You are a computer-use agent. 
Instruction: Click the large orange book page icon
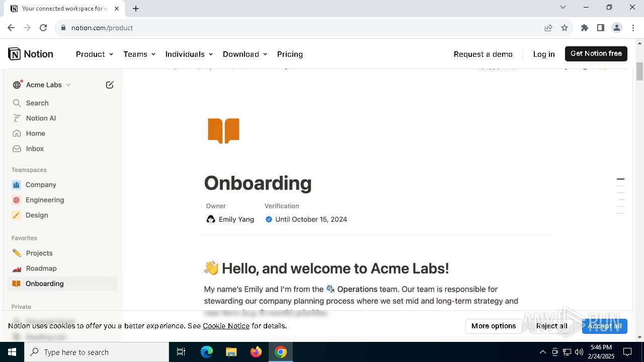(x=223, y=131)
